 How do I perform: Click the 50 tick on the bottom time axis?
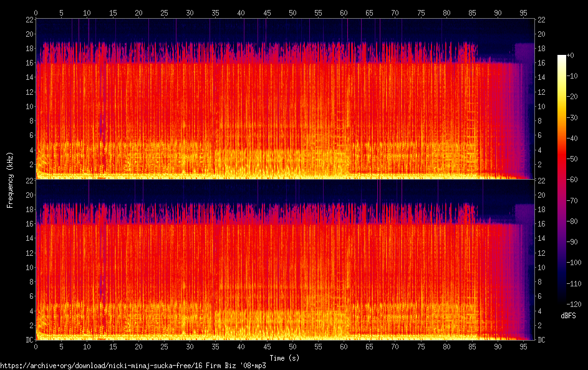(292, 346)
